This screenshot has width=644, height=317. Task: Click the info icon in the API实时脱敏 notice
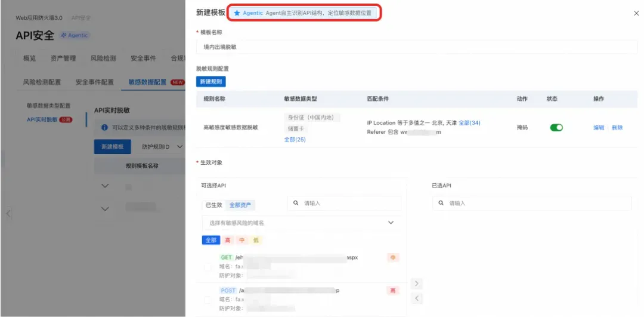105,128
